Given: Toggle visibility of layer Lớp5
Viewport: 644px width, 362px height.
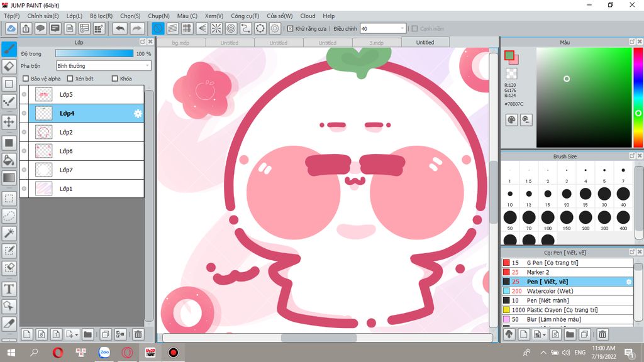Looking at the screenshot, I should coord(25,94).
